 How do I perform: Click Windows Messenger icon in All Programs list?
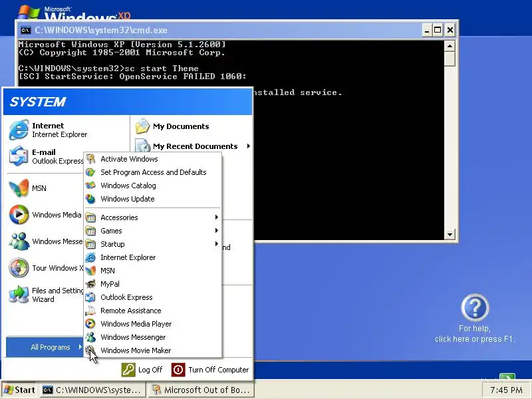click(x=90, y=337)
